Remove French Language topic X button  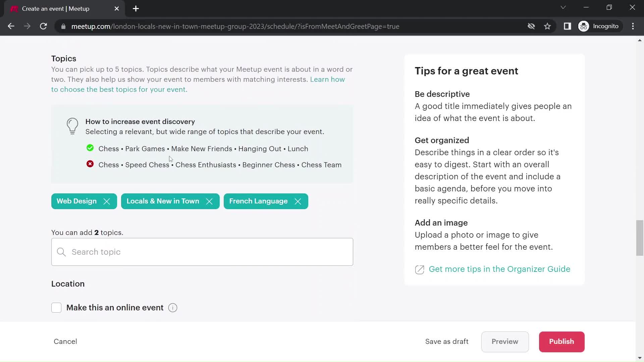click(299, 201)
